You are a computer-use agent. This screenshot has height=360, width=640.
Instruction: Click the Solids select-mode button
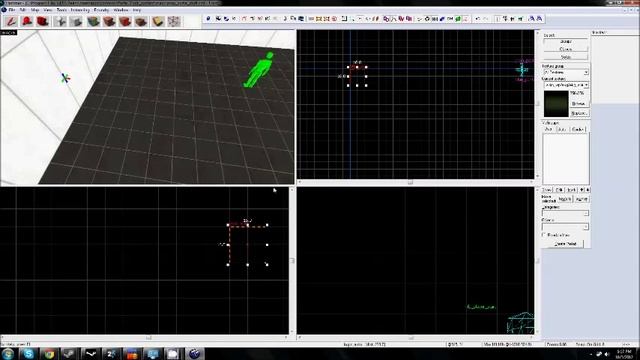coord(566,57)
